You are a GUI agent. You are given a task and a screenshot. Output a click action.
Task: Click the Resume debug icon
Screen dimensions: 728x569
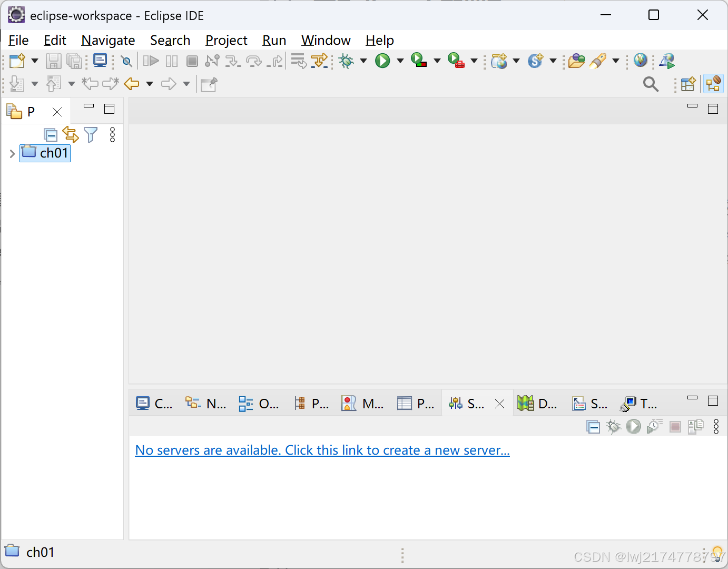(151, 61)
